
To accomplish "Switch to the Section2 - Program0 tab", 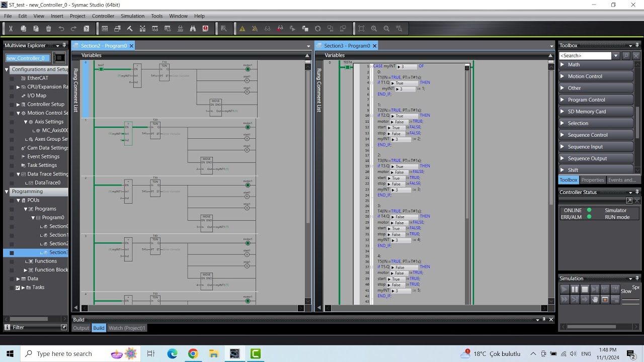I will click(104, 46).
